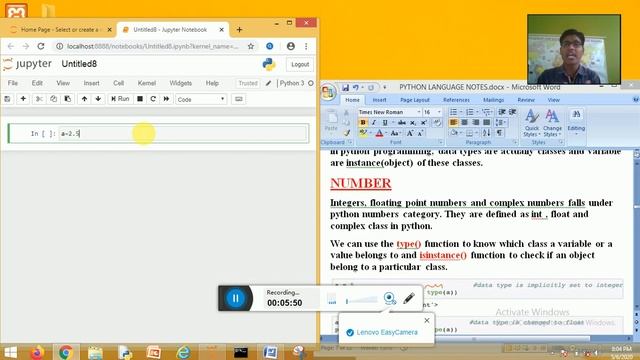This screenshot has width=640, height=360.
Task: Bookmark this page with the star icon
Action: coord(251,46)
